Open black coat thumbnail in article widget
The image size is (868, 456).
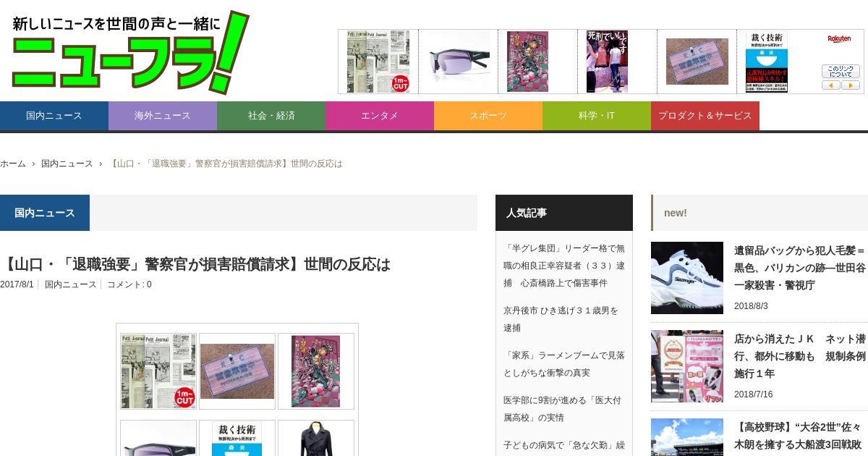(316, 439)
